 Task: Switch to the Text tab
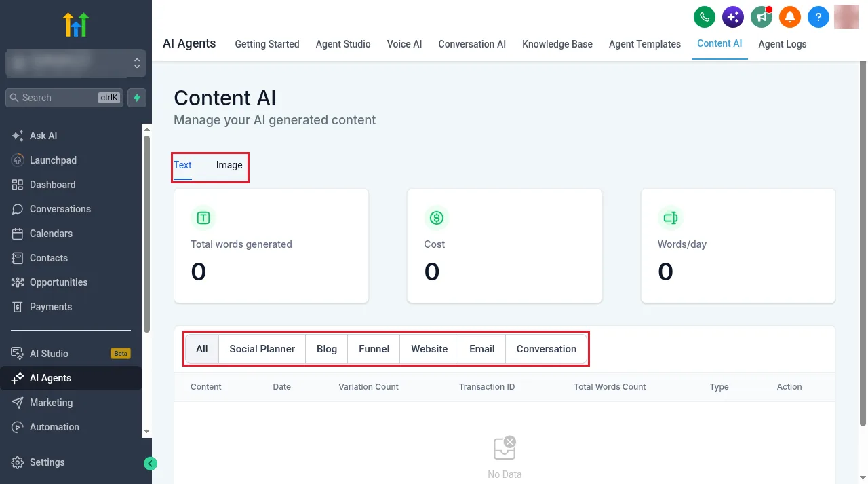[x=182, y=165]
